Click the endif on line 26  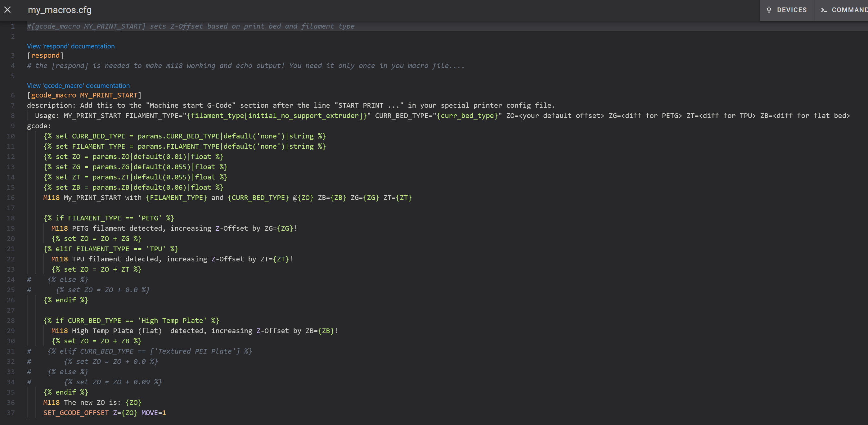click(66, 300)
